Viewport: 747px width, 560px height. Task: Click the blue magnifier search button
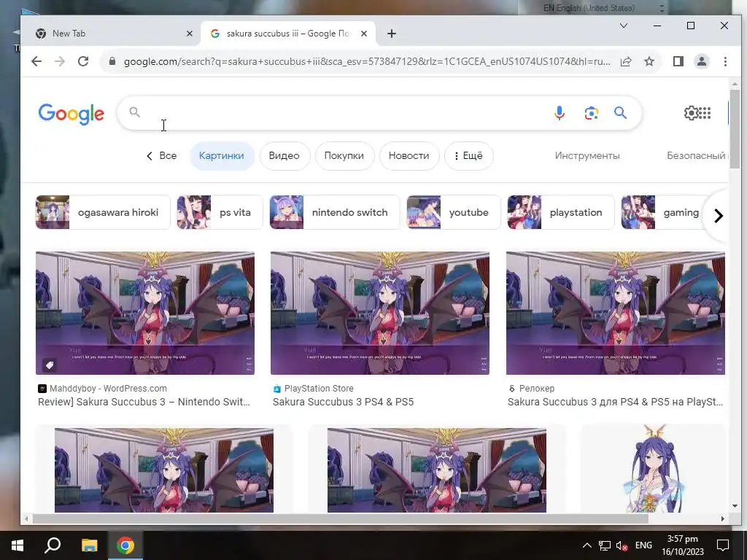[620, 113]
